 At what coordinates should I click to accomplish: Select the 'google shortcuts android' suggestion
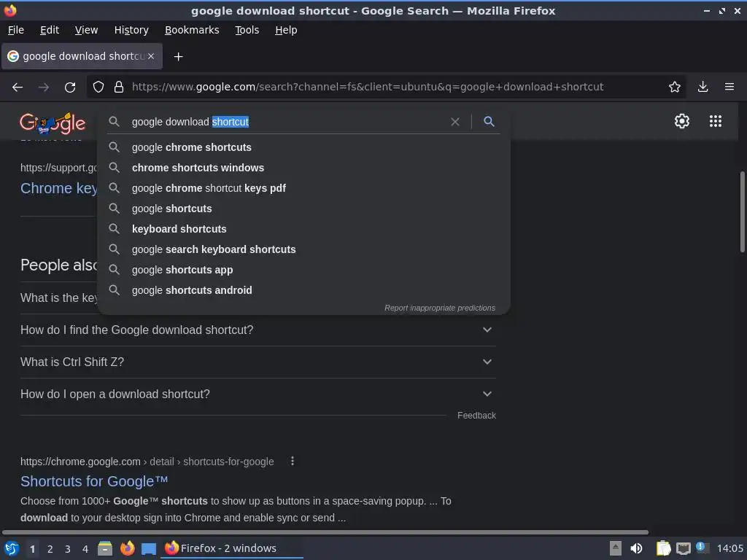[x=303, y=290]
